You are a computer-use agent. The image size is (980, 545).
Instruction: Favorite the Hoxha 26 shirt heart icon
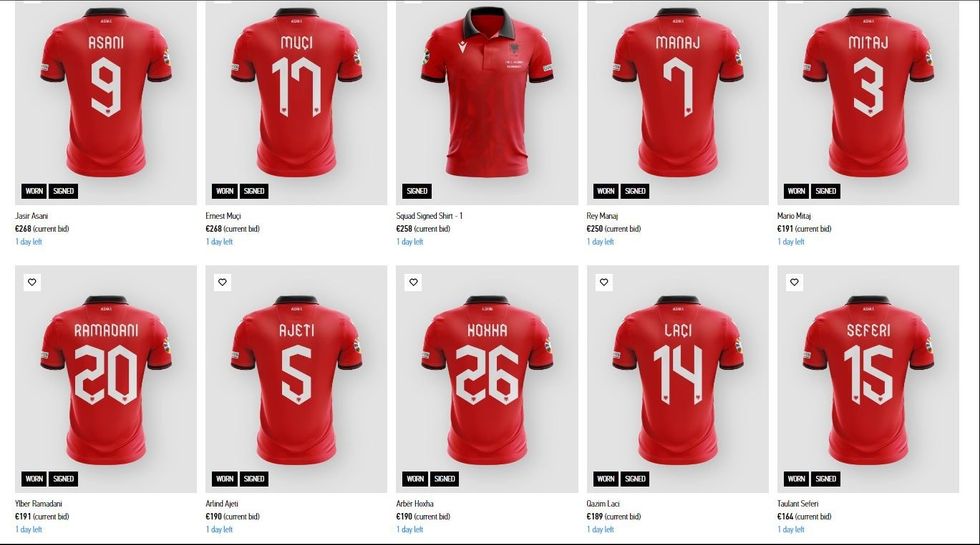coord(413,282)
